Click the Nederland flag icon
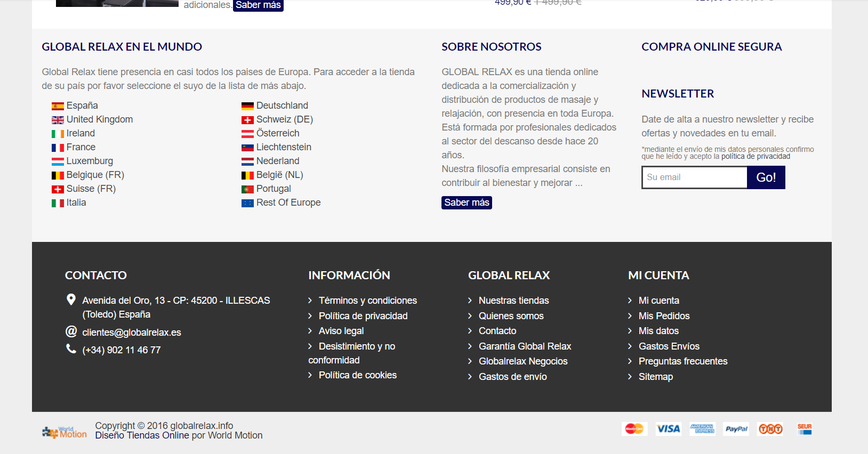The width and height of the screenshot is (868, 454). [247, 161]
